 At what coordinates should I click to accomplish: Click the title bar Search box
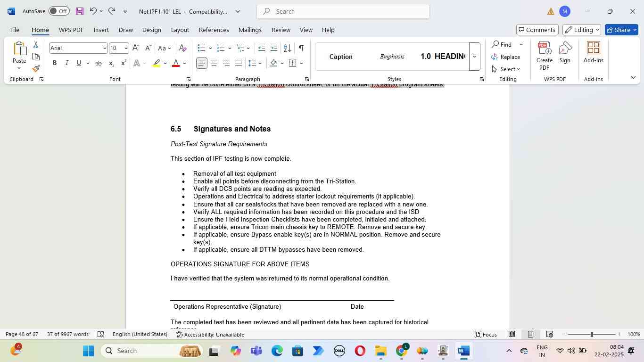(343, 11)
